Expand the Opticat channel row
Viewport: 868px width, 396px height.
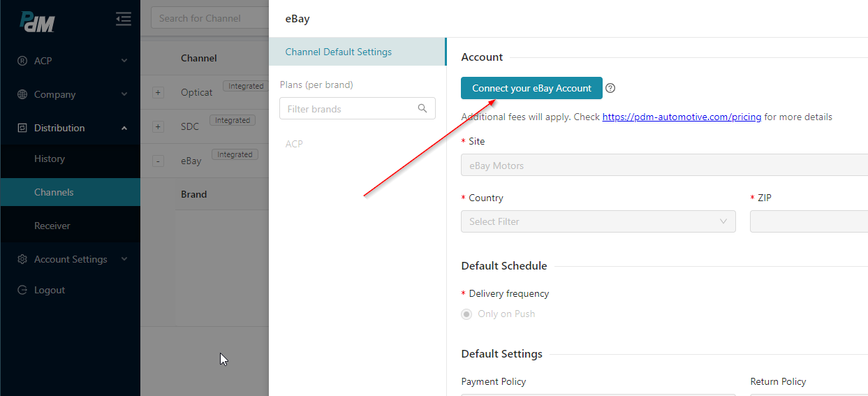click(x=158, y=92)
